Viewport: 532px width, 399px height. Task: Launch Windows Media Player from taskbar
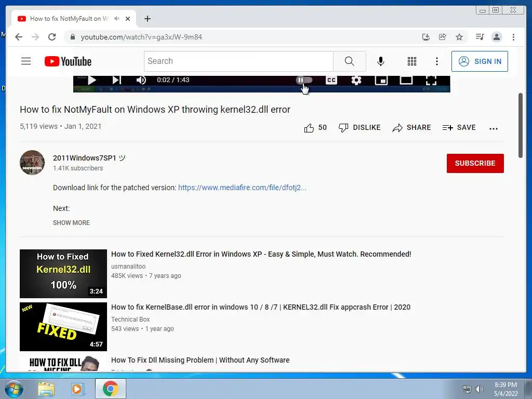[x=77, y=389]
